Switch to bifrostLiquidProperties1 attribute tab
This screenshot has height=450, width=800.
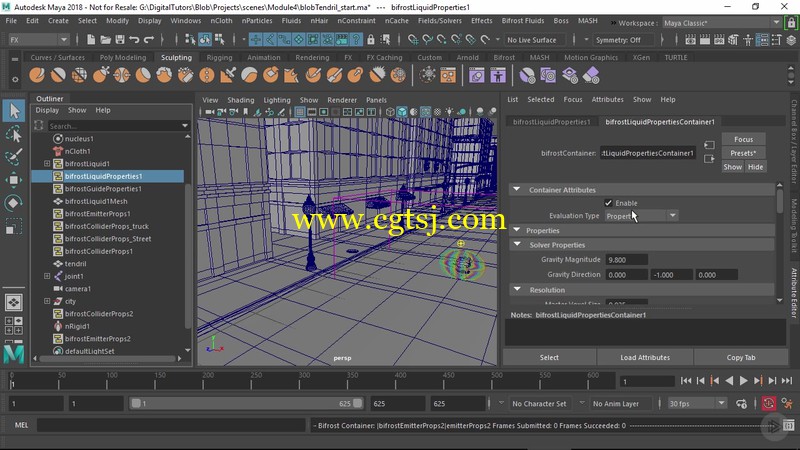tap(551, 122)
